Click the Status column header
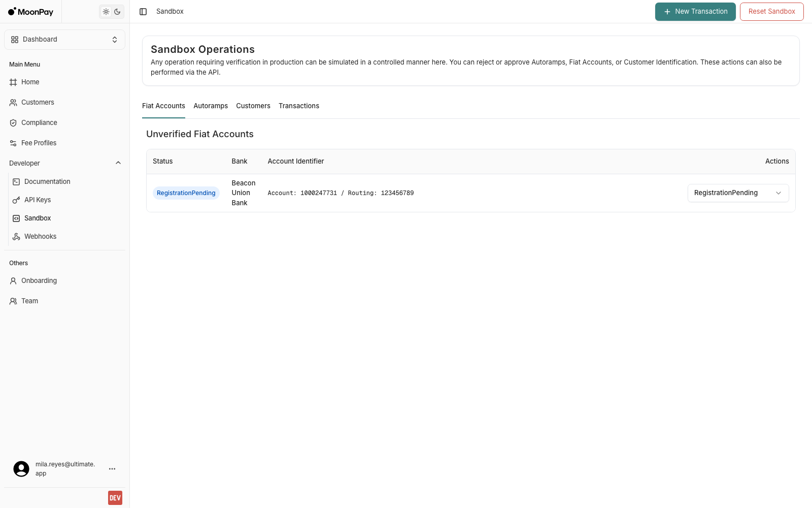Viewport: 812px width, 508px height. click(163, 162)
